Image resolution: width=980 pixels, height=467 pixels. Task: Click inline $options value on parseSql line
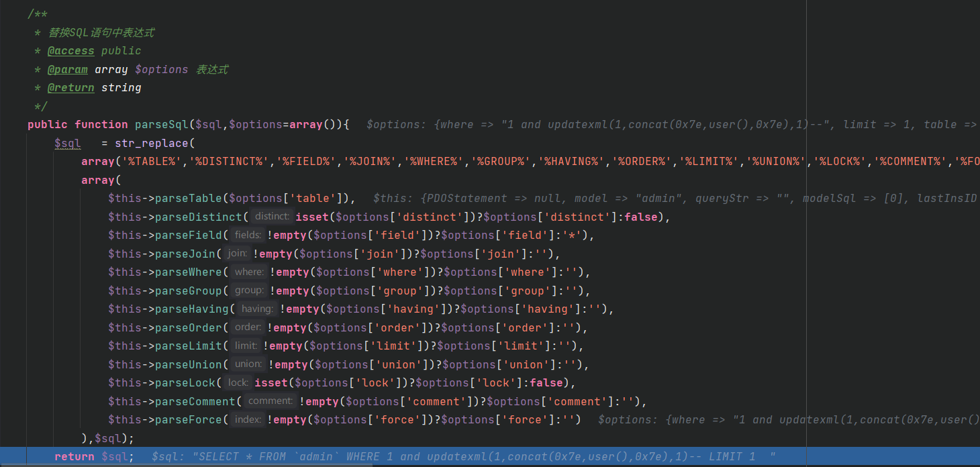coord(672,125)
